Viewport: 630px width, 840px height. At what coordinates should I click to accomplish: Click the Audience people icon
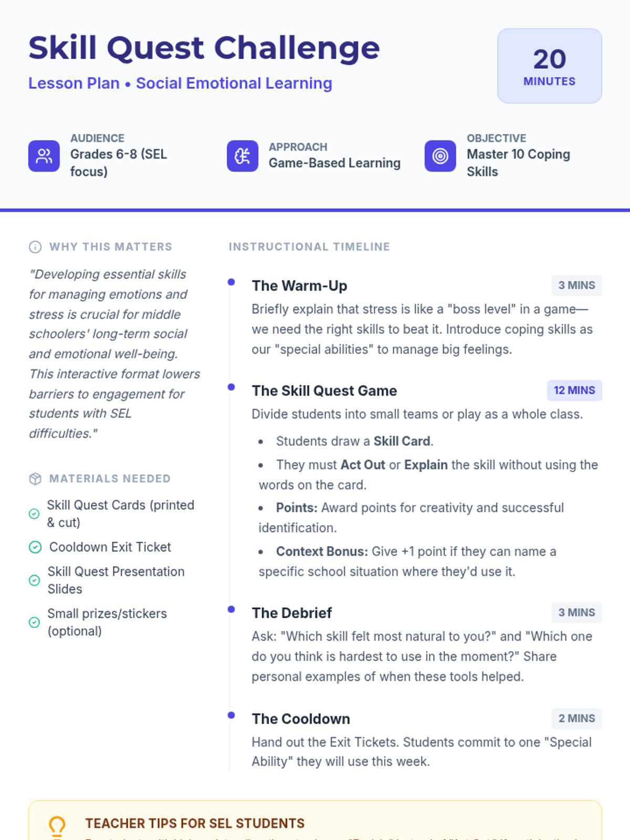[44, 156]
